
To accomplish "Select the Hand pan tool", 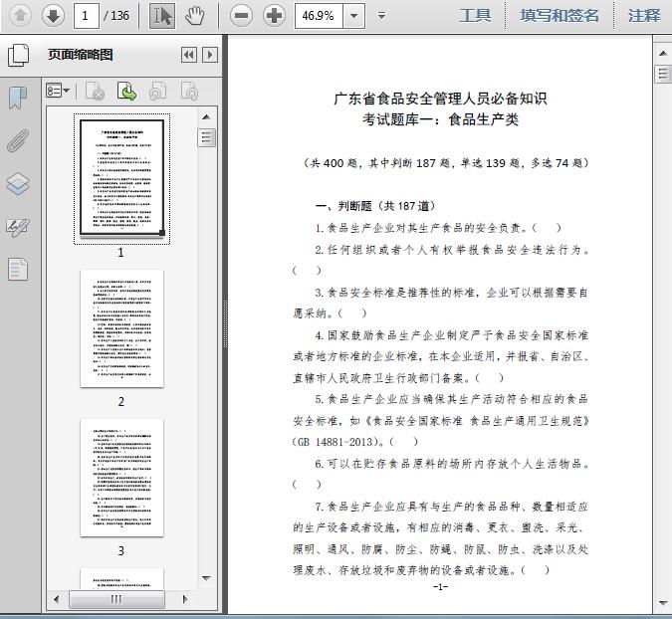I will point(195,15).
